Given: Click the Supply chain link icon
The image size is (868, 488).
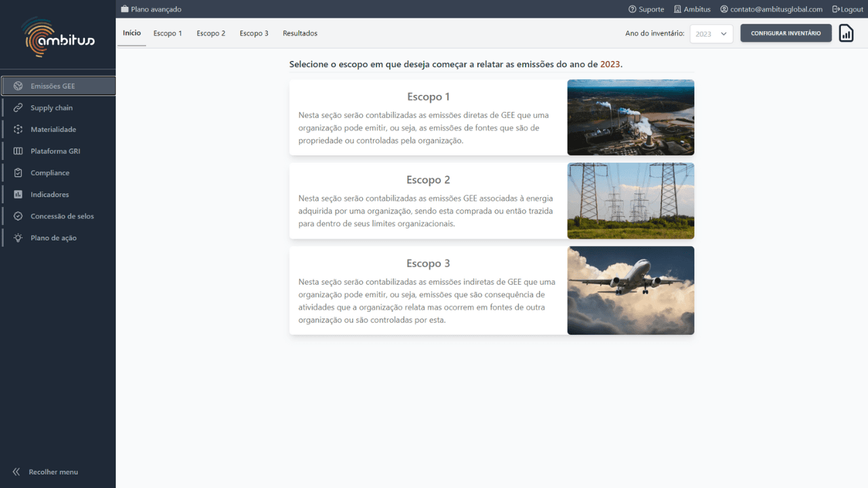Looking at the screenshot, I should click(18, 108).
